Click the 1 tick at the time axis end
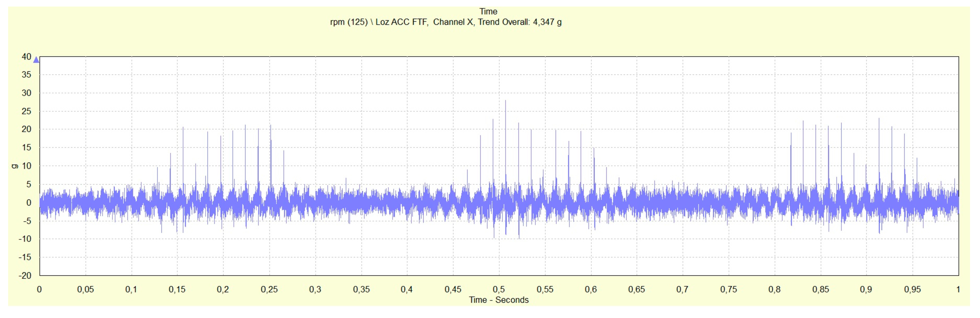The image size is (980, 318). tap(958, 289)
